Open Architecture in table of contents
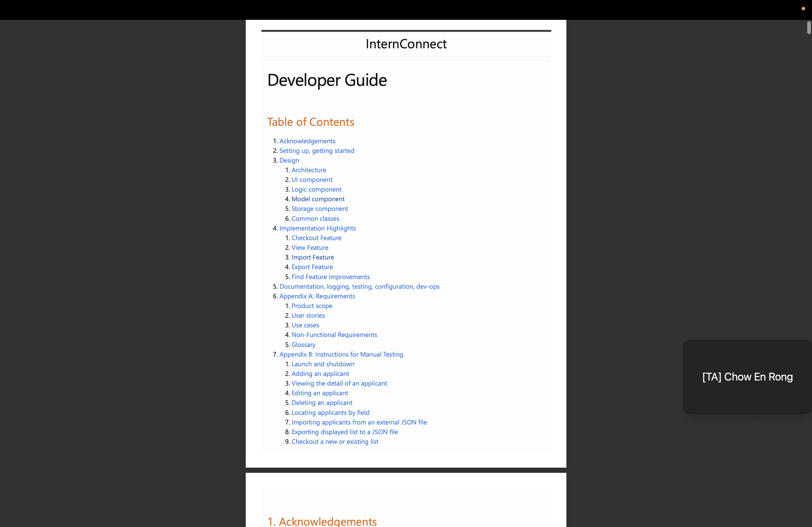Screen dimensions: 812x527 (309, 170)
